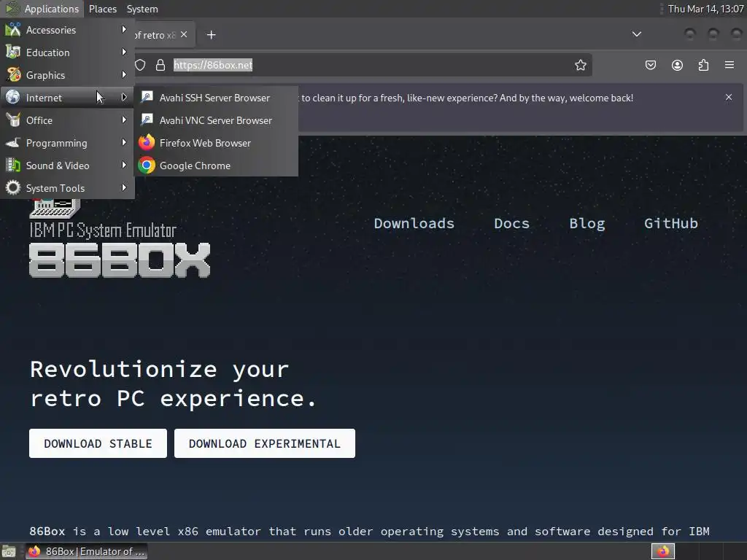
Task: Open the Accessories category in the Applications menu
Action: click(67, 29)
